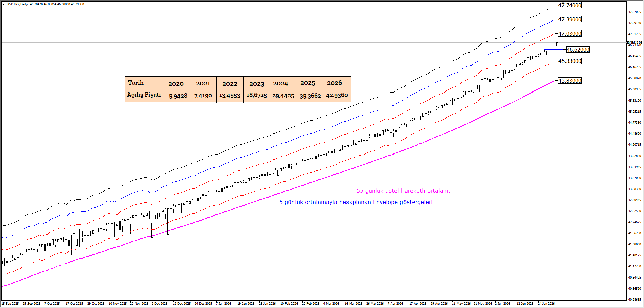
Task: Click the Tarih header cell
Action: (x=144, y=83)
